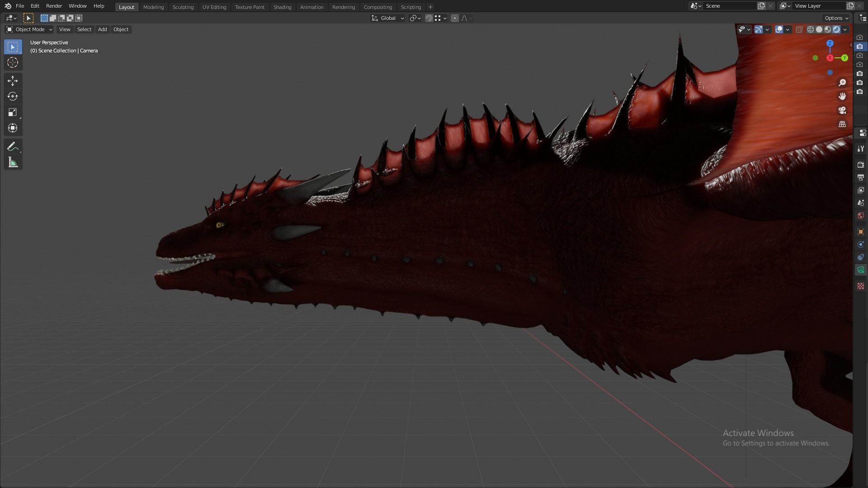Viewport: 868px width, 488px height.
Task: Click the zoom magnifier viewport icon
Action: click(842, 83)
